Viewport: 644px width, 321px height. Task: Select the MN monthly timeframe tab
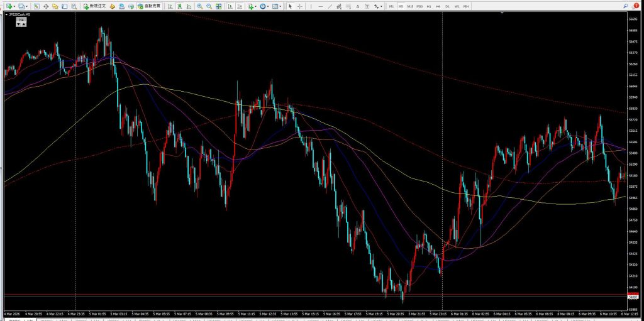pos(466,6)
